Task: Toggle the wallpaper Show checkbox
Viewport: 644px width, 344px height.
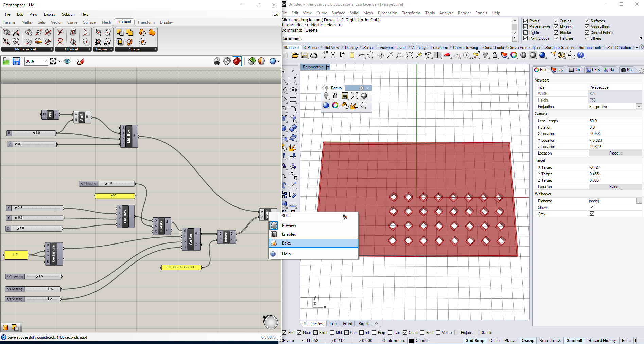Action: point(592,207)
